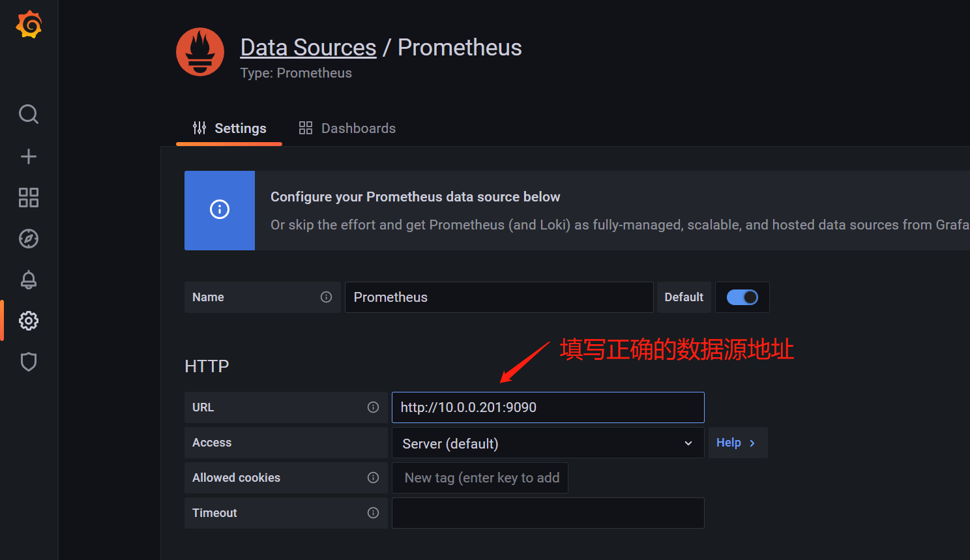This screenshot has height=560, width=970.
Task: Open the Access Server (default) dropdown
Action: pyautogui.click(x=548, y=443)
